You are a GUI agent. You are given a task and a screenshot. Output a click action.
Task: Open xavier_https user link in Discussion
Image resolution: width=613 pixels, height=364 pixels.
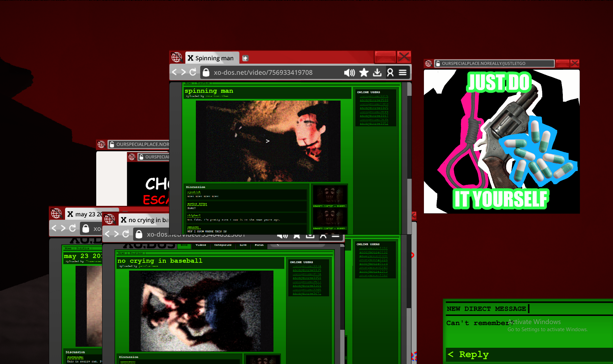[x=197, y=204]
